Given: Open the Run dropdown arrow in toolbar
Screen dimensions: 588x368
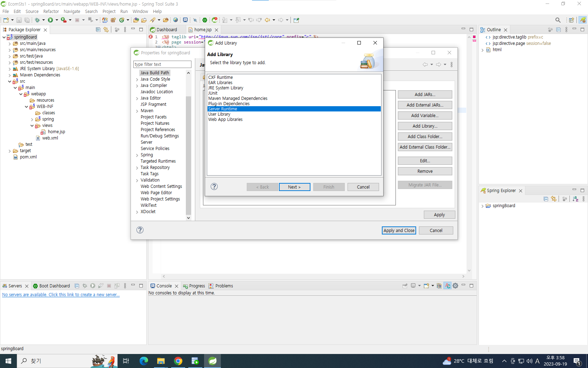Looking at the screenshot, I should (57, 20).
